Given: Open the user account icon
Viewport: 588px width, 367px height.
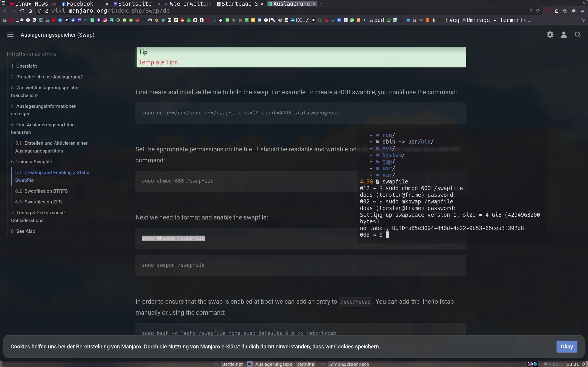Looking at the screenshot, I should point(564,35).
